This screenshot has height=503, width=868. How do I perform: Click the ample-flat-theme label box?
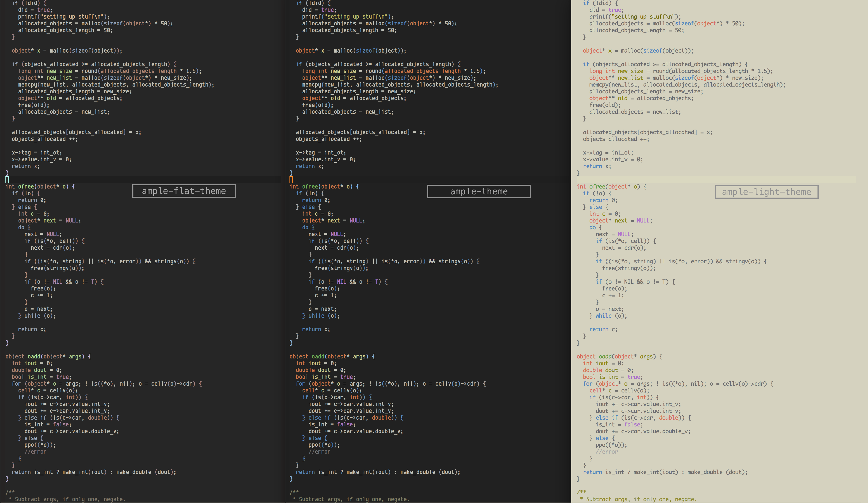coord(184,191)
